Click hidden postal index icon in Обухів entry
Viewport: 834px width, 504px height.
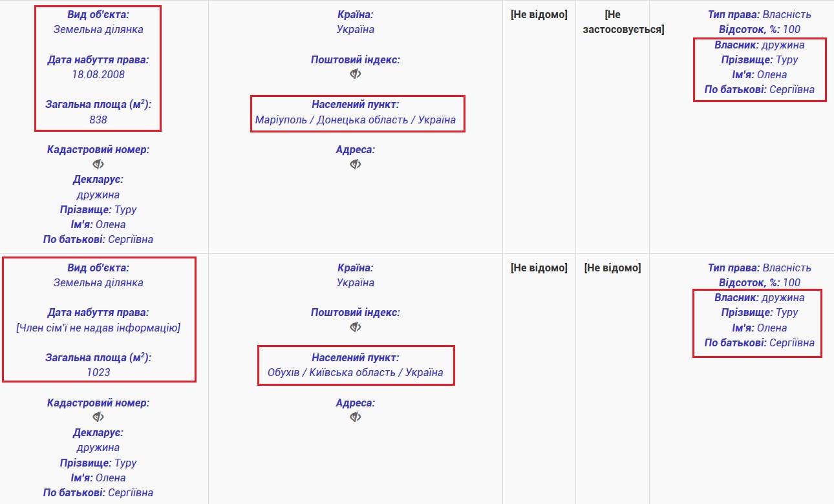coord(355,327)
